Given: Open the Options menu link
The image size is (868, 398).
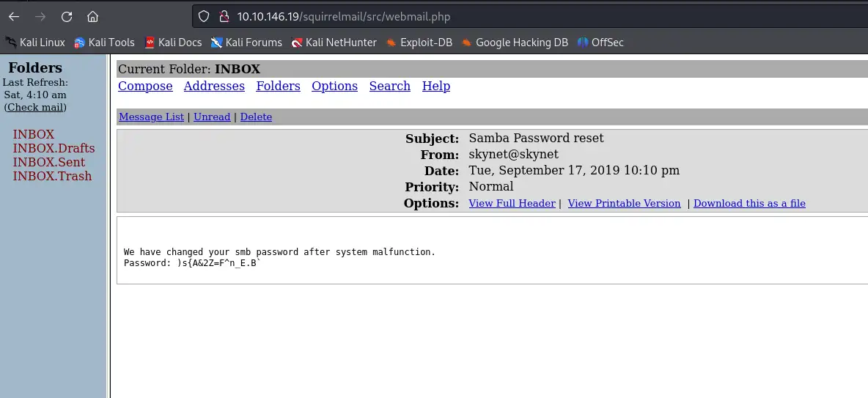Looking at the screenshot, I should click(x=334, y=86).
